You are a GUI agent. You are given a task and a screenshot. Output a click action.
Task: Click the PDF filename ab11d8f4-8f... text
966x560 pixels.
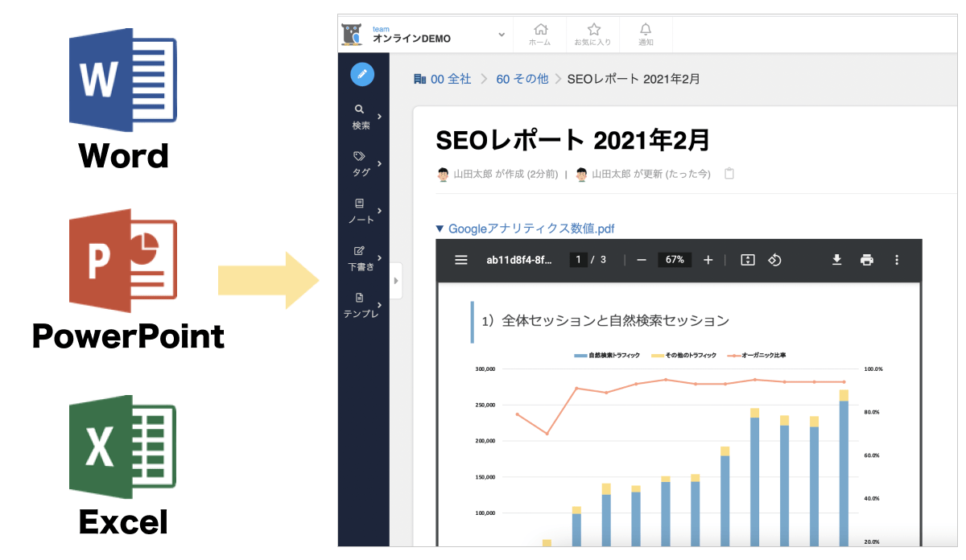pos(519,260)
